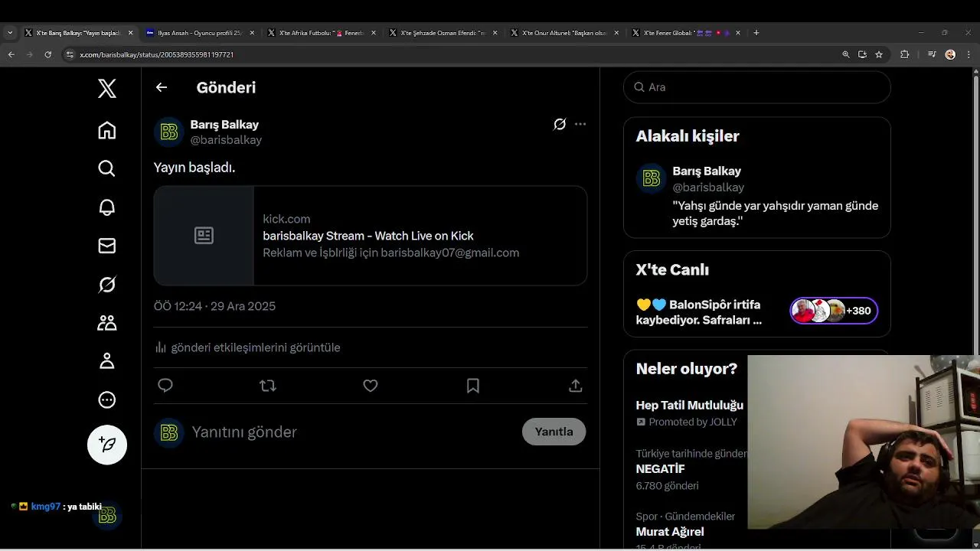Reply to the post via comment icon
Screen dimensions: 980x551
coord(165,386)
